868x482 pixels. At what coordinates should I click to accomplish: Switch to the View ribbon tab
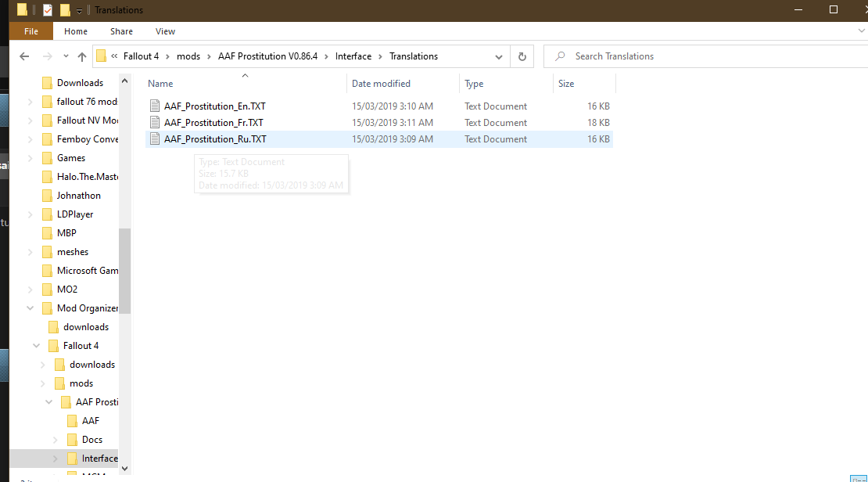[165, 31]
